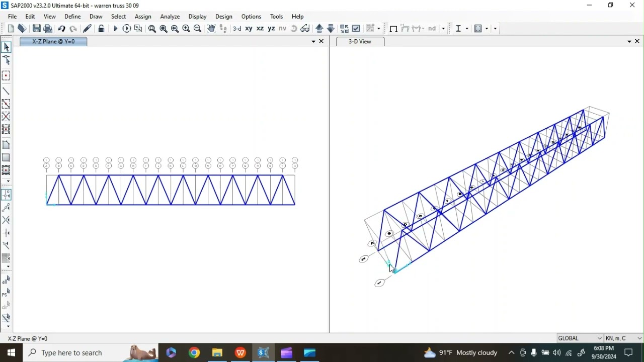The image size is (644, 362).
Task: Move down in list with down arrow icon
Action: point(331,29)
